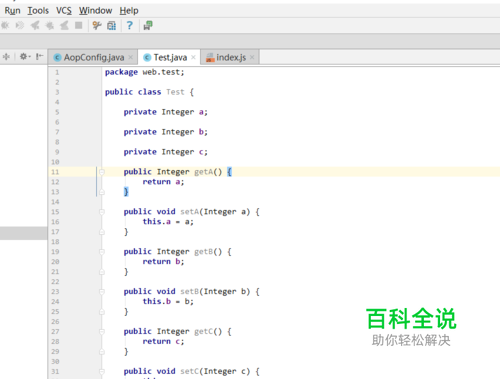
Task: Click the method name setB
Action: coord(190,292)
